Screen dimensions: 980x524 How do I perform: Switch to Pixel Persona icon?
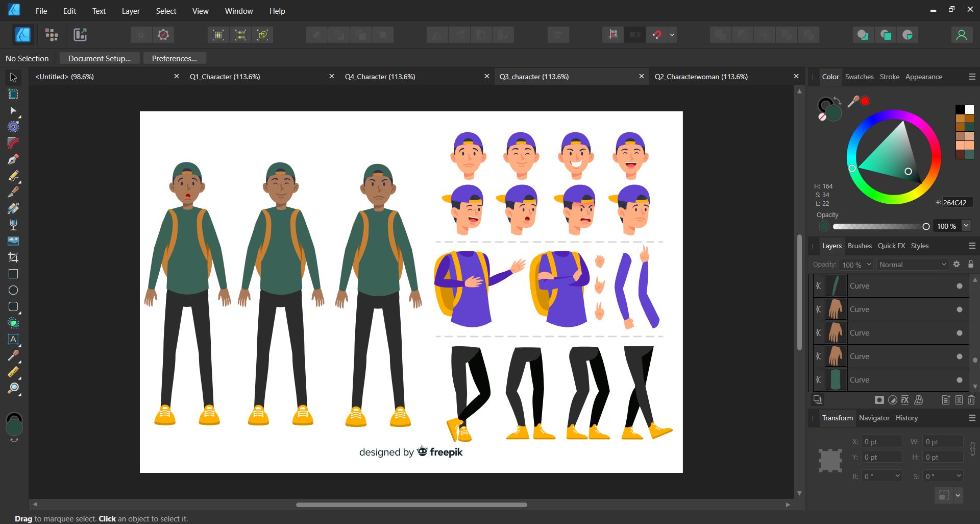pyautogui.click(x=52, y=35)
